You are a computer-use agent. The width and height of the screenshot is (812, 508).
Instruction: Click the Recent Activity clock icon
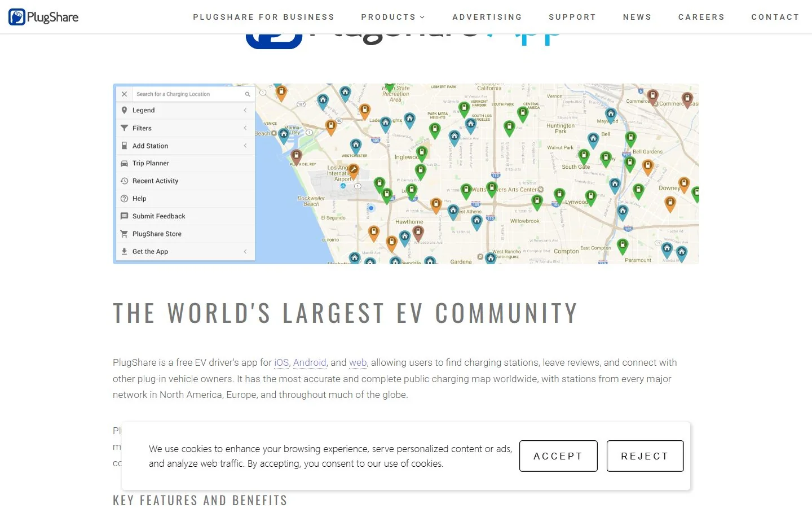(124, 181)
